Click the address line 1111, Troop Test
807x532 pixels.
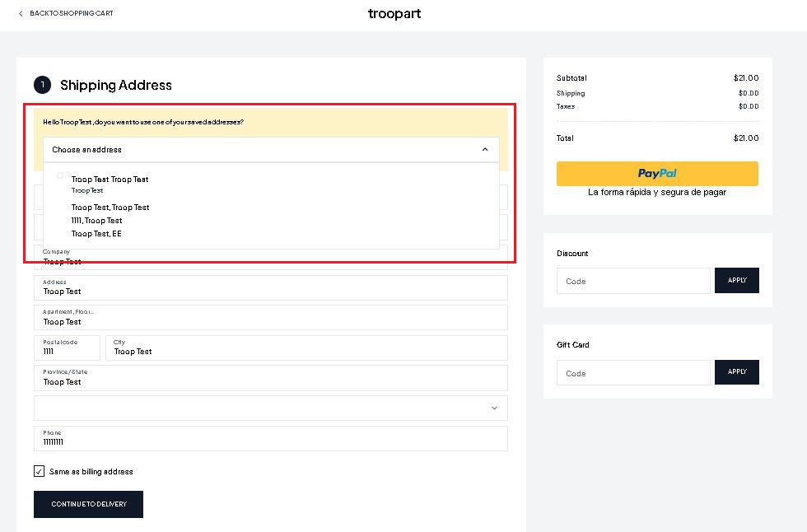point(97,220)
